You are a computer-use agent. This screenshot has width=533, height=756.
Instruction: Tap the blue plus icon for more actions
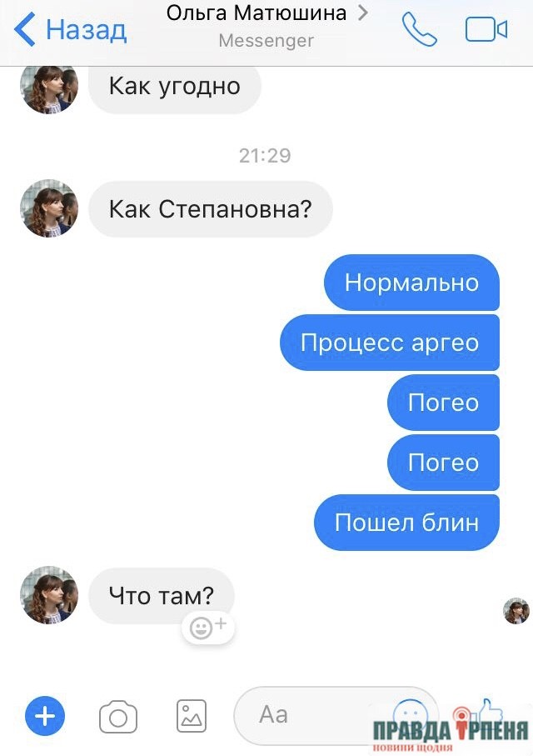(45, 716)
